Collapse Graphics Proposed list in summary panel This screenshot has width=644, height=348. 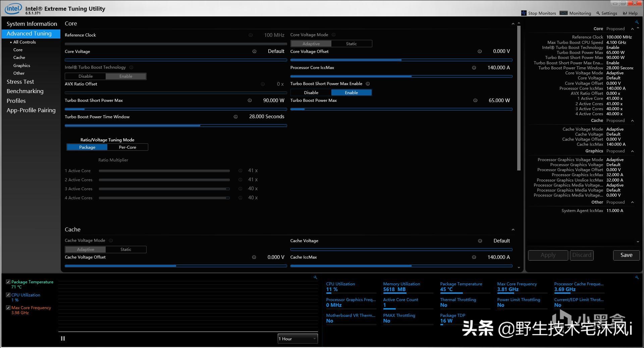click(x=632, y=151)
